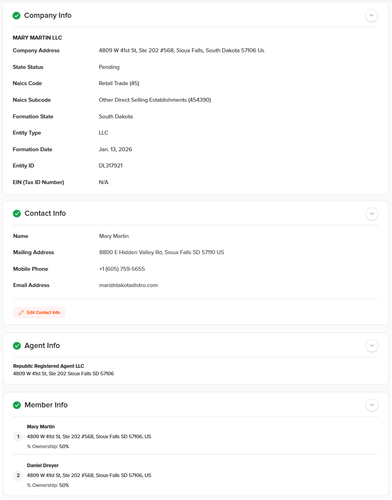This screenshot has width=392, height=500.
Task: Click the Agent Info heading
Action: tap(42, 346)
